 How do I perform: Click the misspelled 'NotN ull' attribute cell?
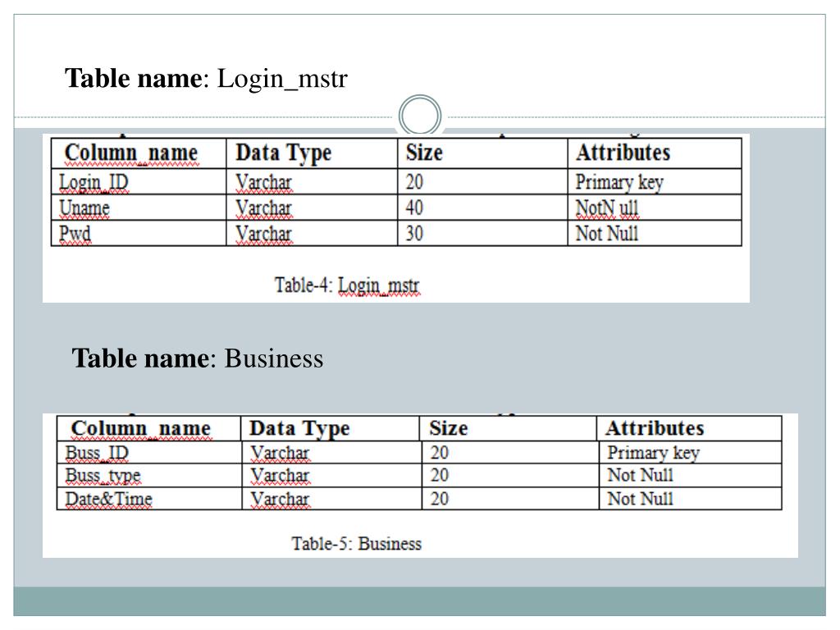(606, 208)
